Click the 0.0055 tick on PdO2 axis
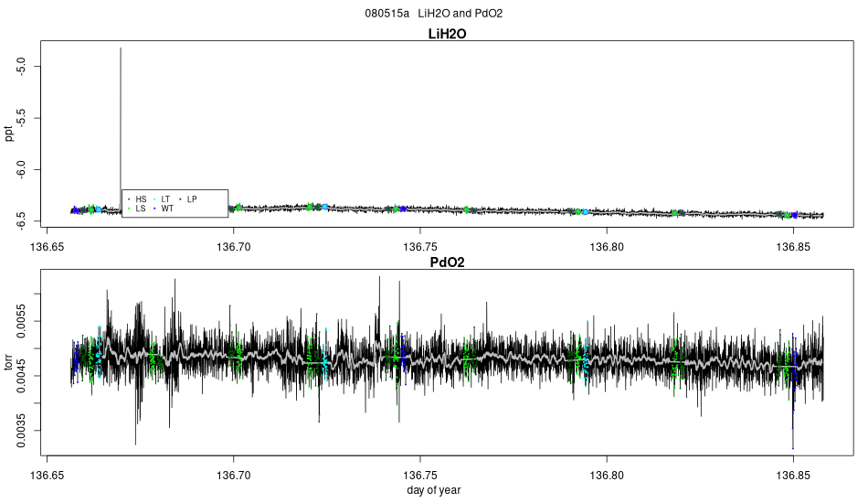Viewport: 868px width, 503px height. coord(21,321)
